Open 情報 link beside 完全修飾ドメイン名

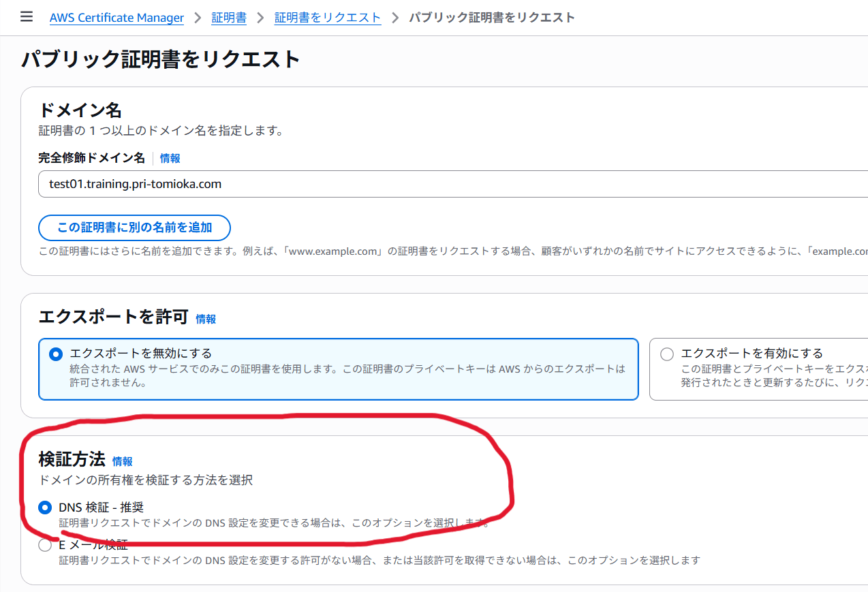pyautogui.click(x=170, y=158)
